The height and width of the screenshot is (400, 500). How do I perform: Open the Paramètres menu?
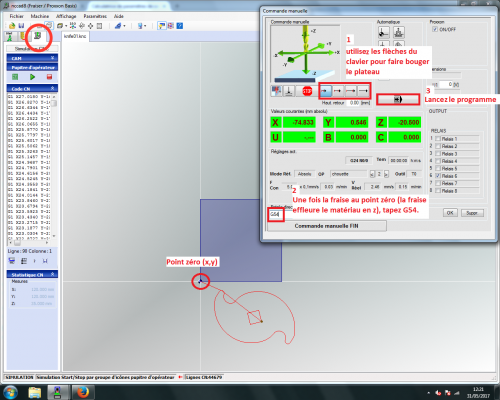click(95, 16)
